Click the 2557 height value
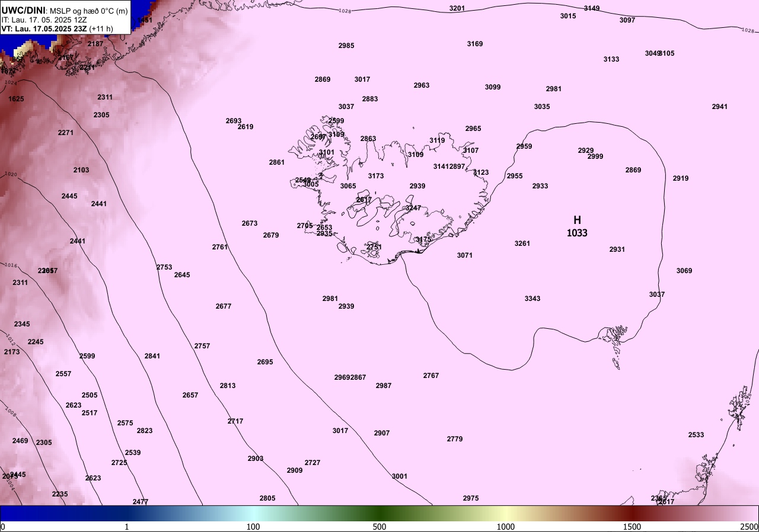 (63, 374)
